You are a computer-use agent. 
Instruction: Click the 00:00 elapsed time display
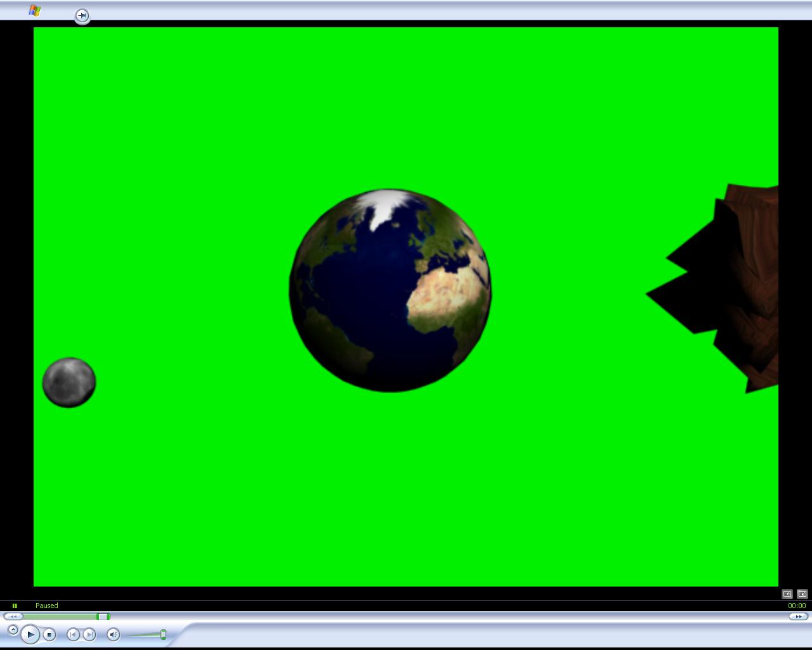[x=797, y=606]
